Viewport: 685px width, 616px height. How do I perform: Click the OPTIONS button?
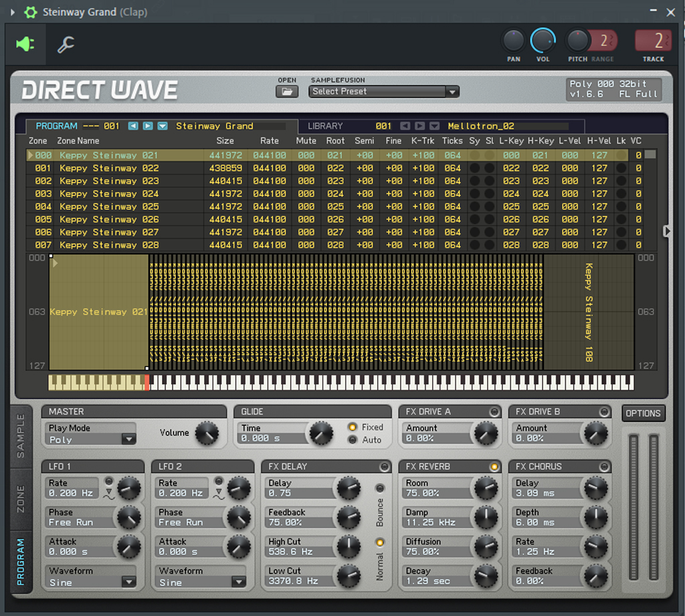[x=643, y=413]
